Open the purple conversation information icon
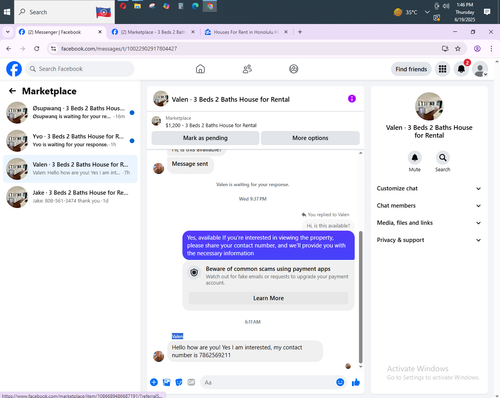This screenshot has height=398, width=500. 352,99
